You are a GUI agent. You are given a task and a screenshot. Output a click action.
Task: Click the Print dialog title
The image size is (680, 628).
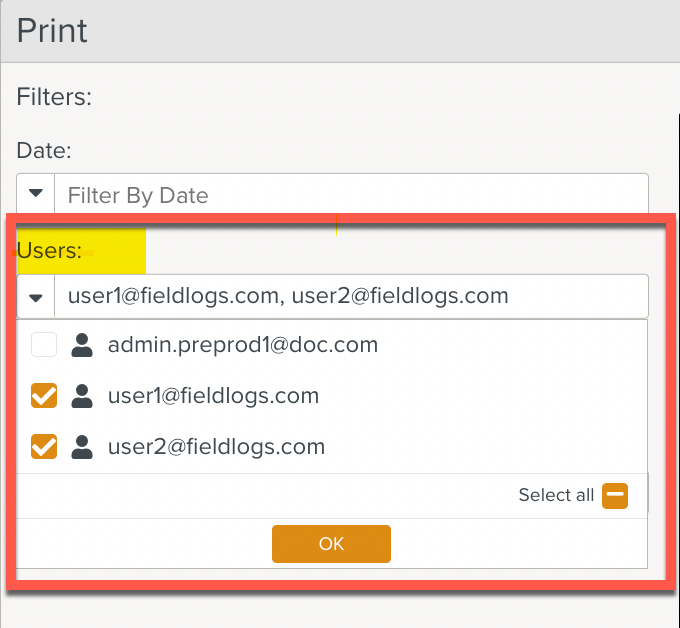[53, 30]
